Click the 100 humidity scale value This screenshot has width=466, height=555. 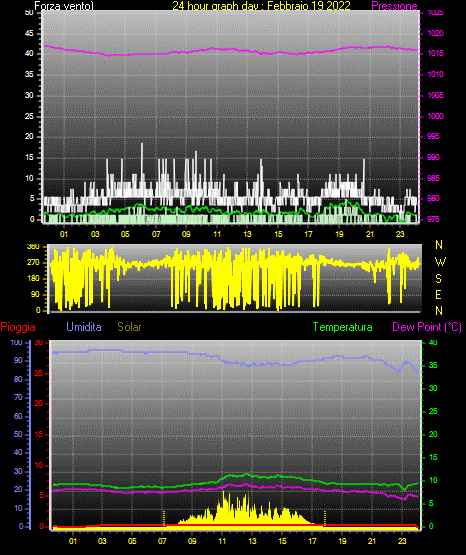[16, 343]
